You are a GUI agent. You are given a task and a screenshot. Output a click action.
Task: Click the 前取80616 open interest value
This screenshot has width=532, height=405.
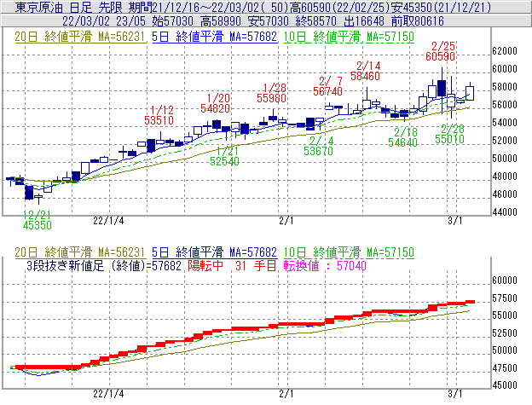[x=418, y=21]
